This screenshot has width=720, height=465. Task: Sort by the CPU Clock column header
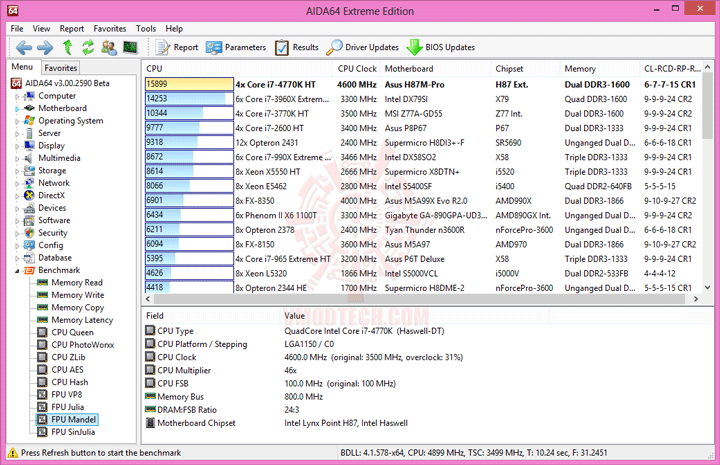[x=357, y=68]
